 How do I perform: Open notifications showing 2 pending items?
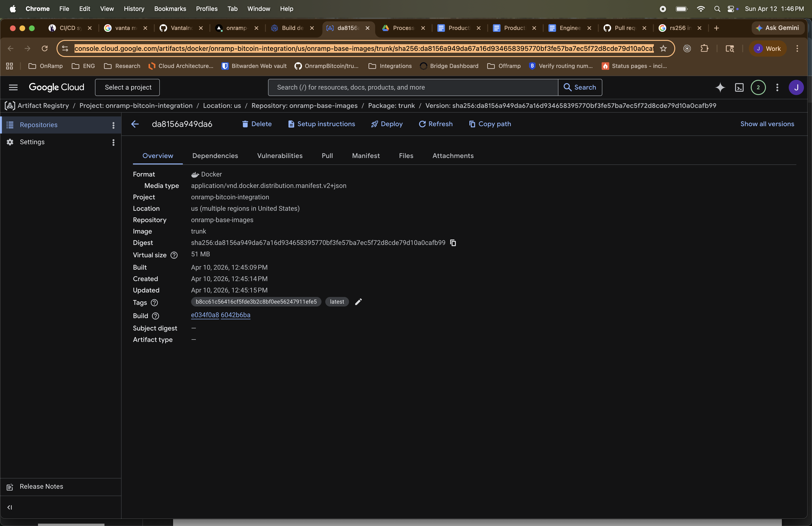point(758,87)
